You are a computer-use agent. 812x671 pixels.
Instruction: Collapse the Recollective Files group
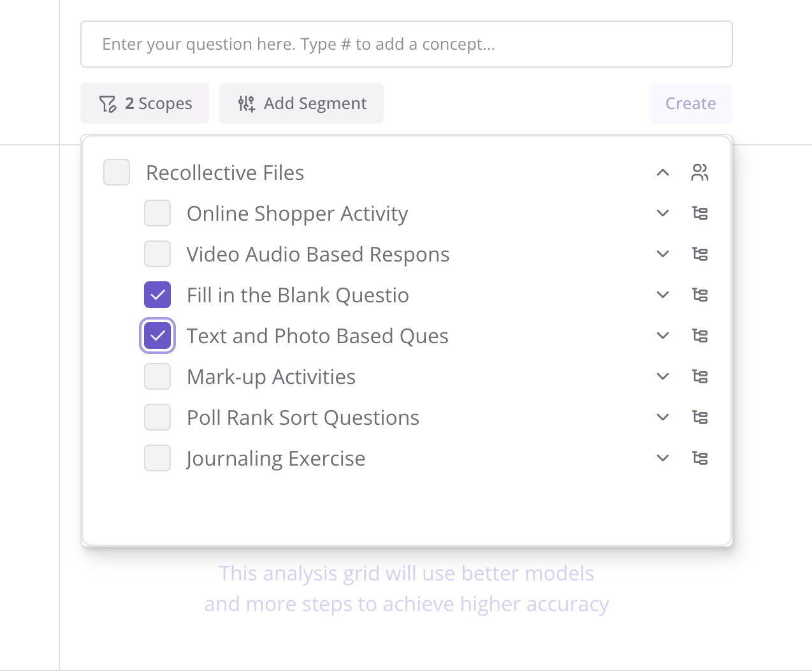pos(663,172)
